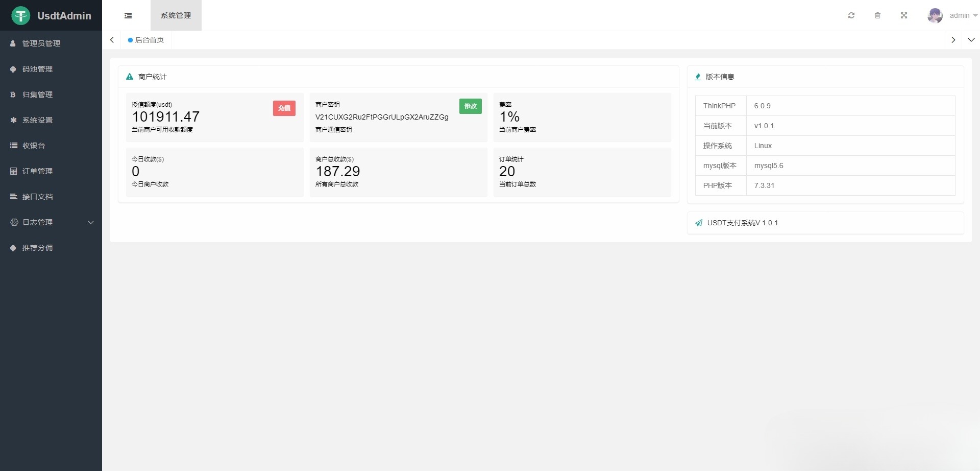Click the sidebar collapse menu icon

tap(128, 15)
